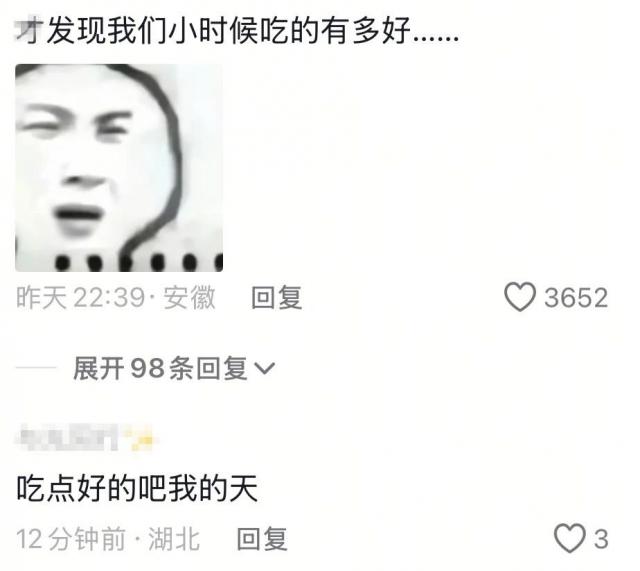Click the 12分钟前 timestamp
Image resolution: width=640 pixels, height=571 pixels.
[71, 539]
